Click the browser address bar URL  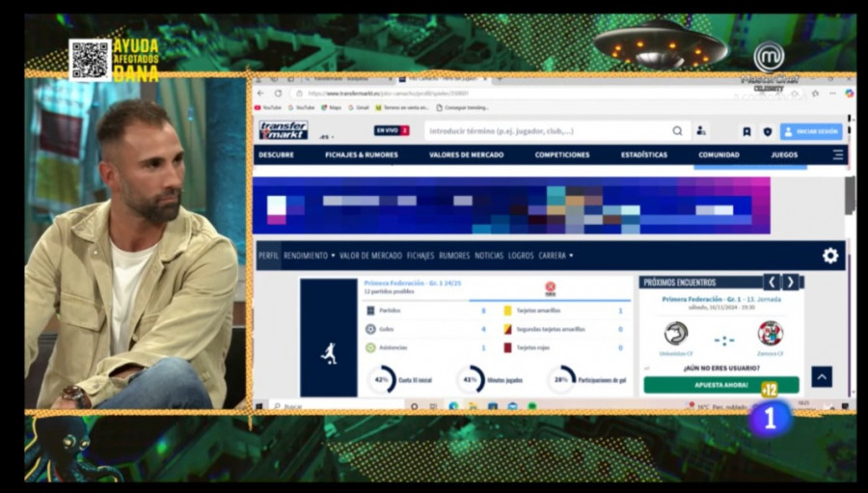pyautogui.click(x=388, y=94)
